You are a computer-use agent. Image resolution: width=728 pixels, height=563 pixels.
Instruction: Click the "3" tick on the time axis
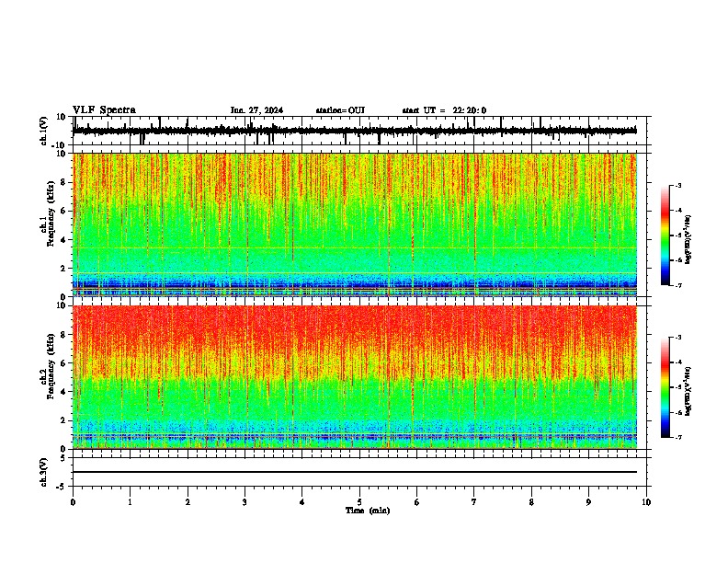tap(245, 502)
